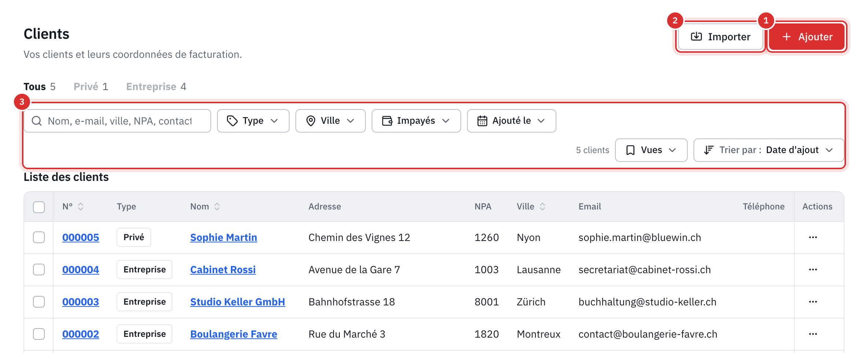Click the bookmark icon on Vues
This screenshot has height=353, width=868.
click(630, 150)
